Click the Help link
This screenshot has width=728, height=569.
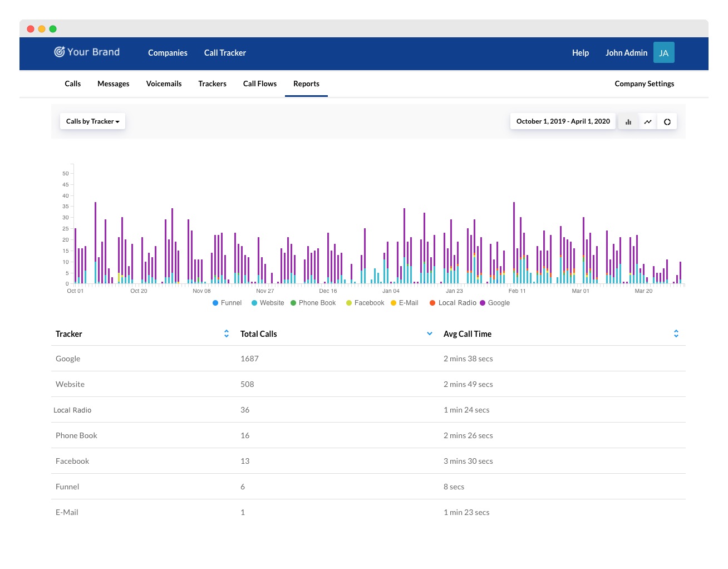pyautogui.click(x=580, y=53)
